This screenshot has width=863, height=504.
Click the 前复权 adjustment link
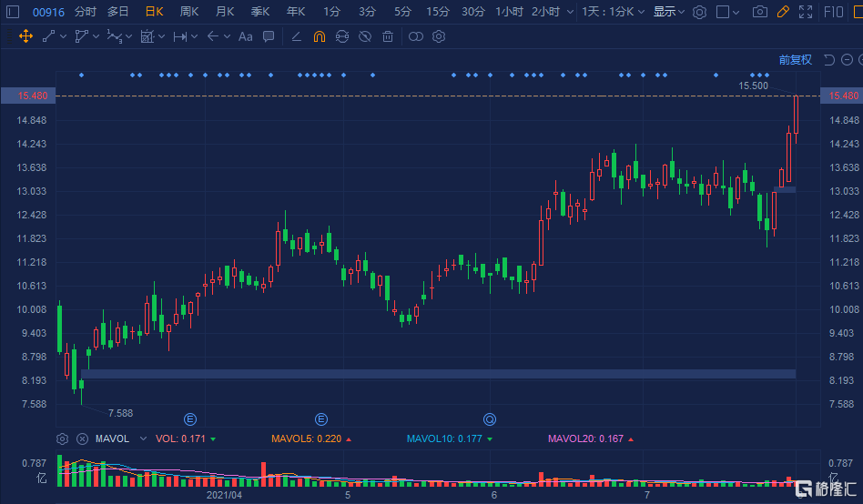(795, 60)
